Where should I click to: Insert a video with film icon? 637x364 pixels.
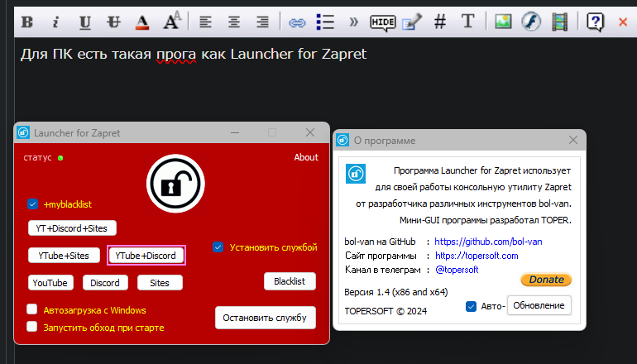[x=560, y=22]
